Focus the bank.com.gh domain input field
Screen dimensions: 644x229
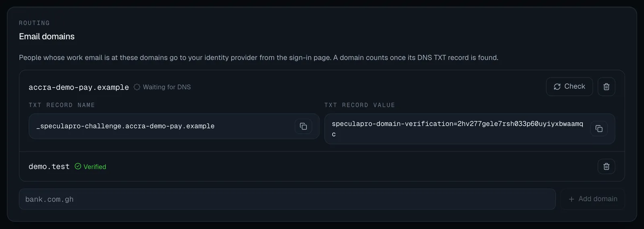(x=287, y=199)
